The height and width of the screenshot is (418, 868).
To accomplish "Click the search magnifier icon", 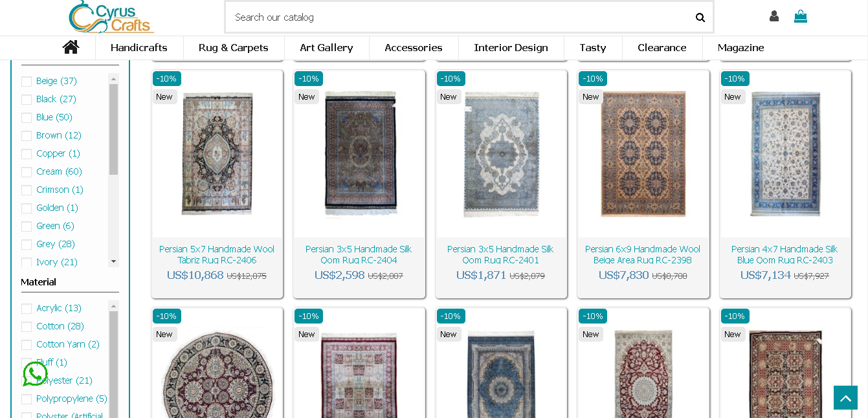I will 700,17.
